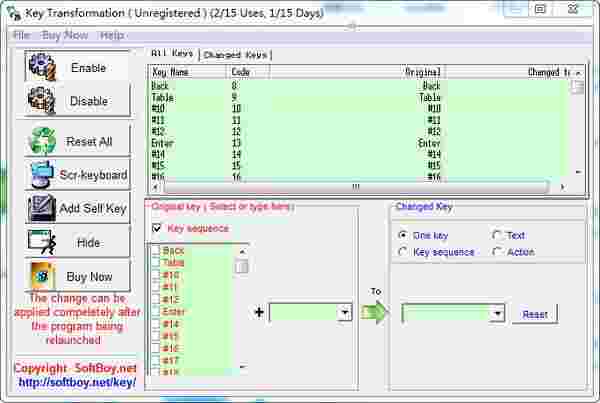Check the Enter key checkbox in list

[155, 312]
